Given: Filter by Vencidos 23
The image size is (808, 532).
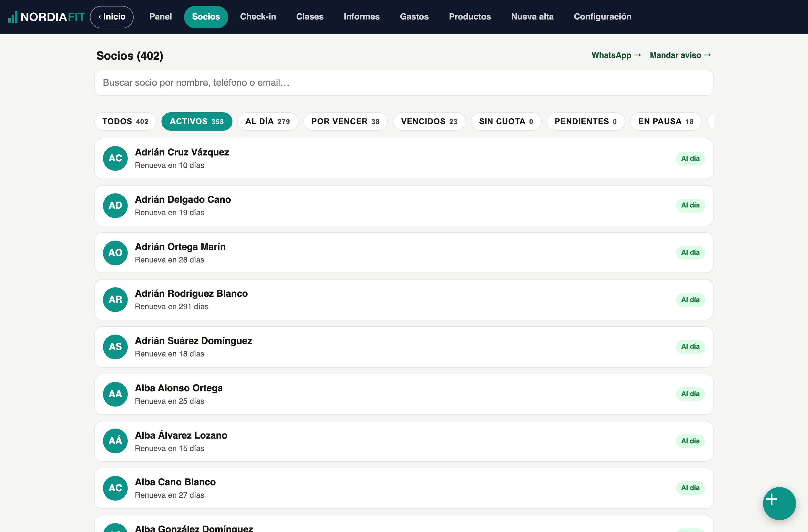Looking at the screenshot, I should pyautogui.click(x=429, y=121).
